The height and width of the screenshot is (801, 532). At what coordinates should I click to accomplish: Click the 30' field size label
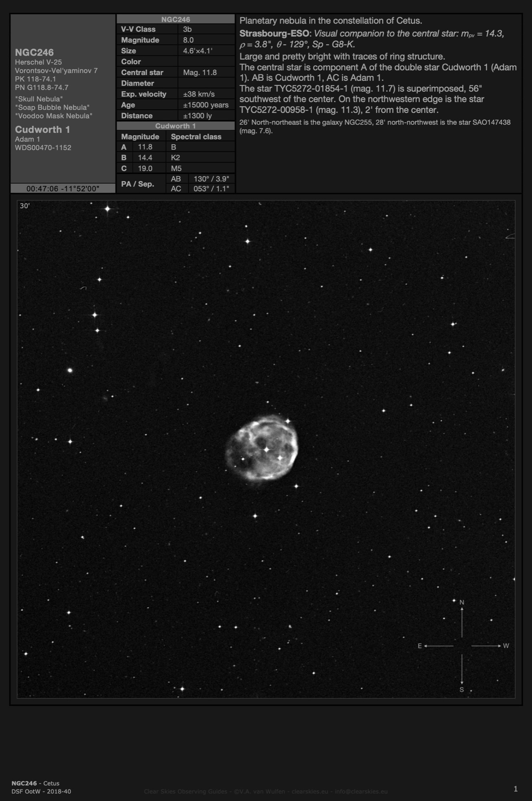(25, 206)
